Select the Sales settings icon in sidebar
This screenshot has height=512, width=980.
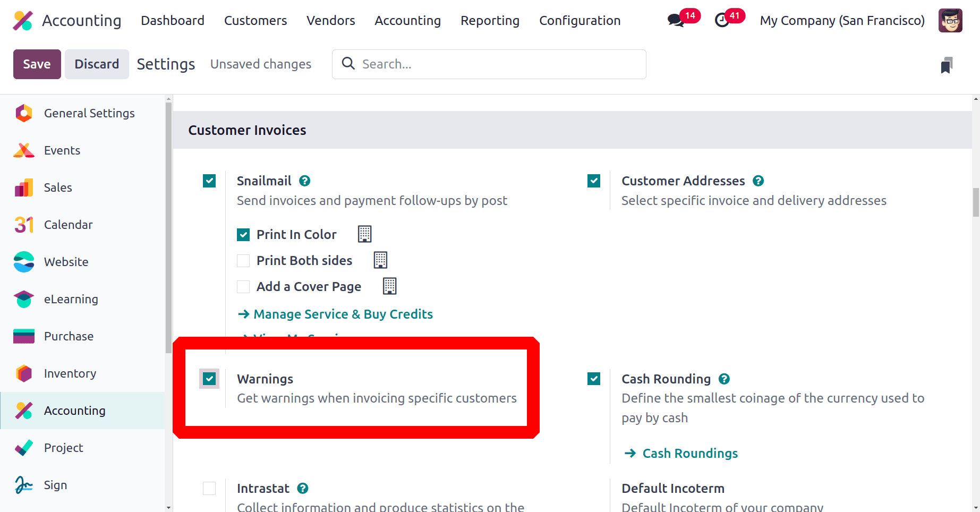23,187
